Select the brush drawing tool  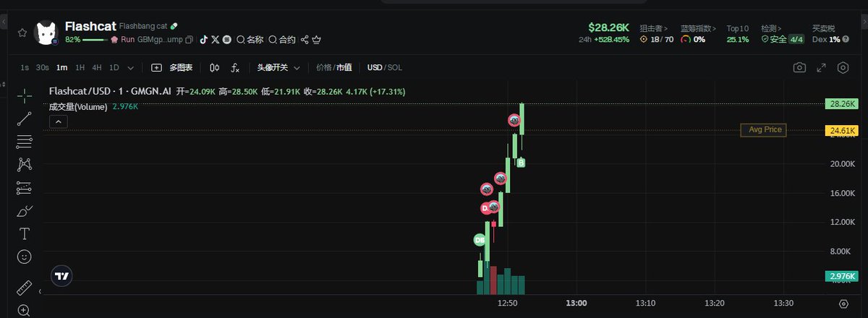coord(25,211)
